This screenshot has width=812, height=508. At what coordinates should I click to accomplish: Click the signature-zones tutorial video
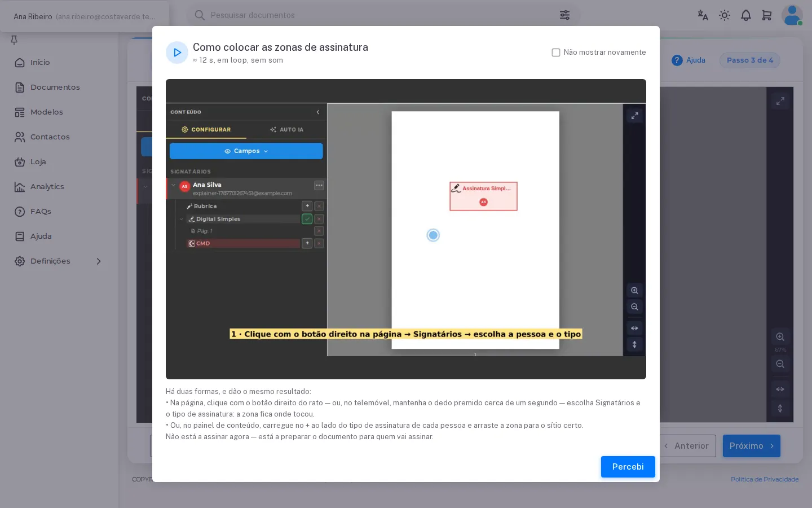click(406, 229)
